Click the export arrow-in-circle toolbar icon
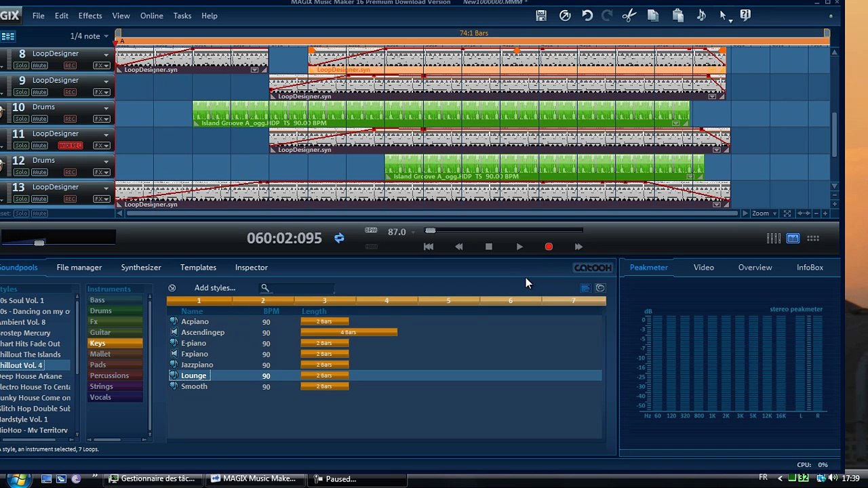The width and height of the screenshot is (868, 488). 565,16
